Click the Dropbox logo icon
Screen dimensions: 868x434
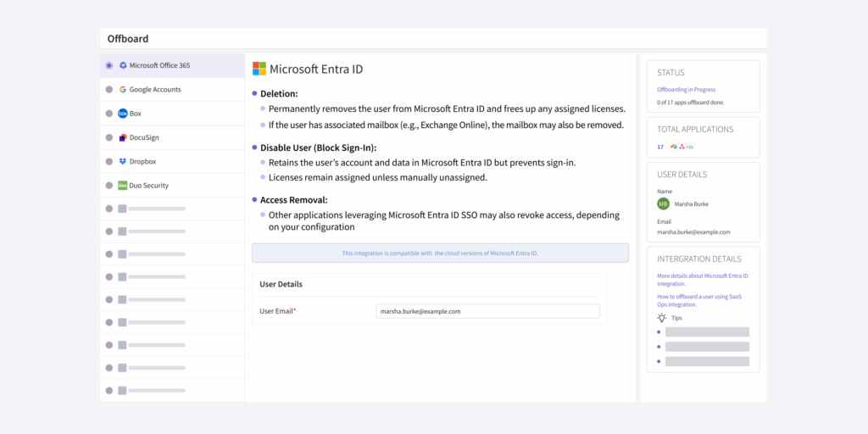point(123,162)
